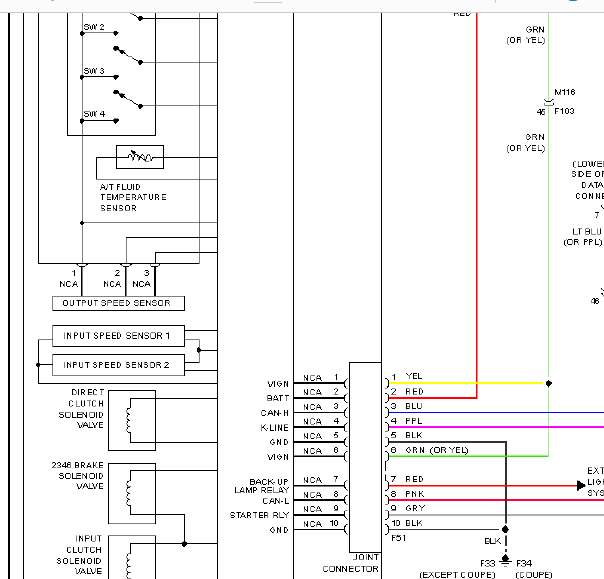Select the ground symbol between F33 and F34
This screenshot has width=604, height=579.
[x=505, y=560]
